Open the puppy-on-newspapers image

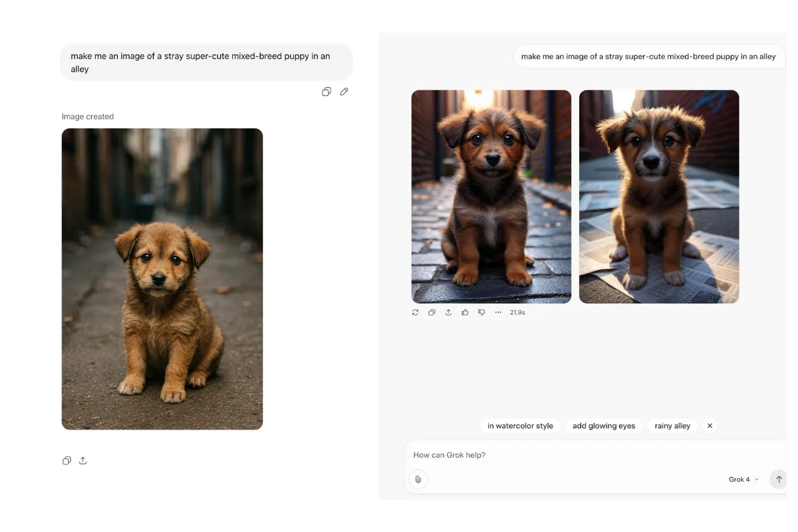coord(659,197)
